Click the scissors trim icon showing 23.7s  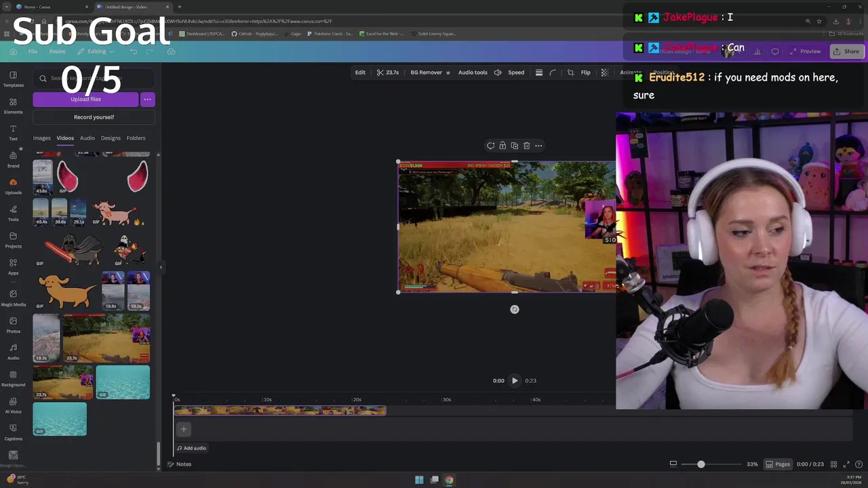388,73
